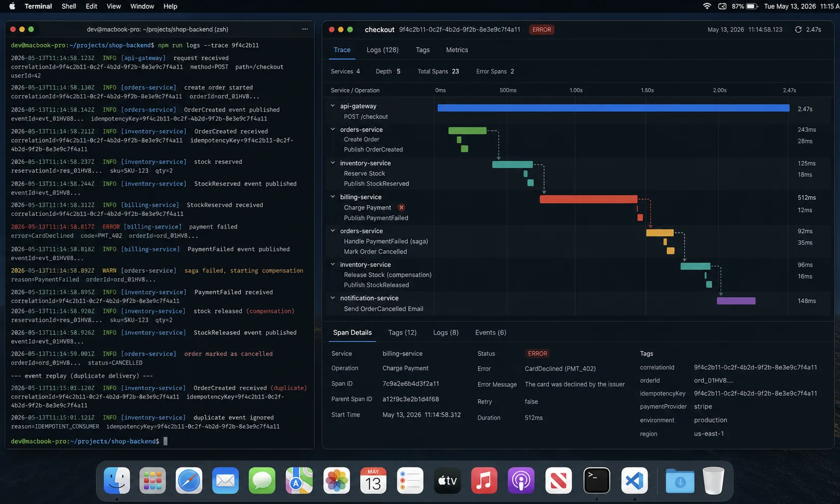Open Finder from the dock
Screen dimensions: 840x504
pyautogui.click(x=117, y=480)
